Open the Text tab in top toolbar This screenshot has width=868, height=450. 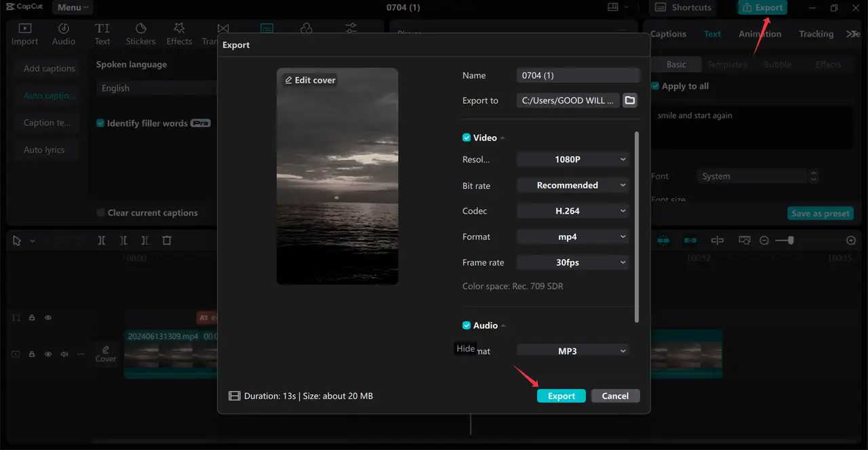[102, 34]
